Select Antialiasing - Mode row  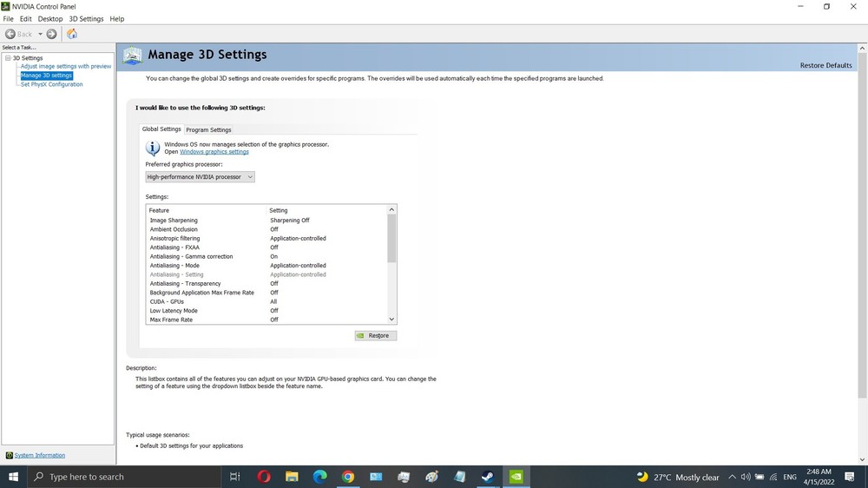point(267,266)
